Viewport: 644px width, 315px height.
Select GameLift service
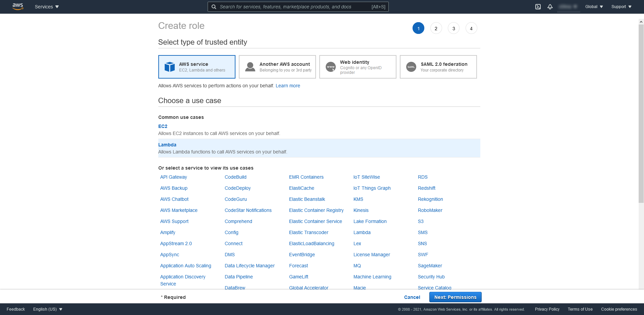click(x=299, y=277)
